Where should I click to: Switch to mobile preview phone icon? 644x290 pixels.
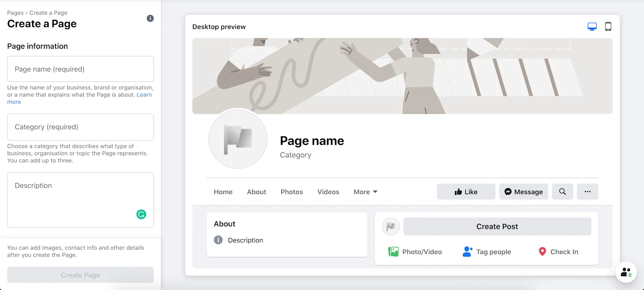tap(608, 27)
